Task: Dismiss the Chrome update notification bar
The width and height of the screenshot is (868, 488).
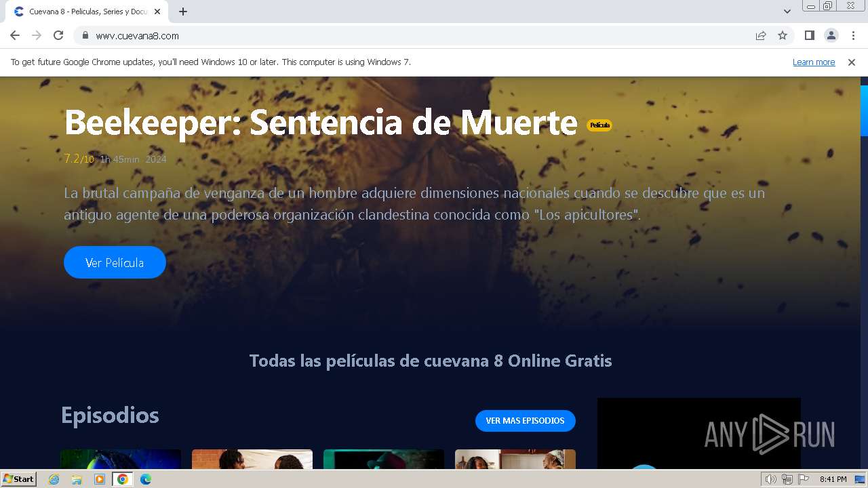Action: (x=852, y=62)
